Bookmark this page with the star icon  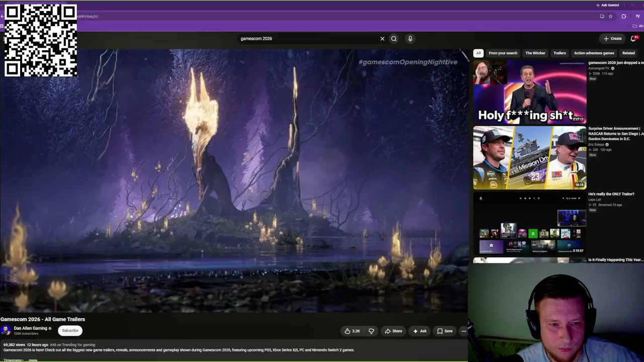611,16
